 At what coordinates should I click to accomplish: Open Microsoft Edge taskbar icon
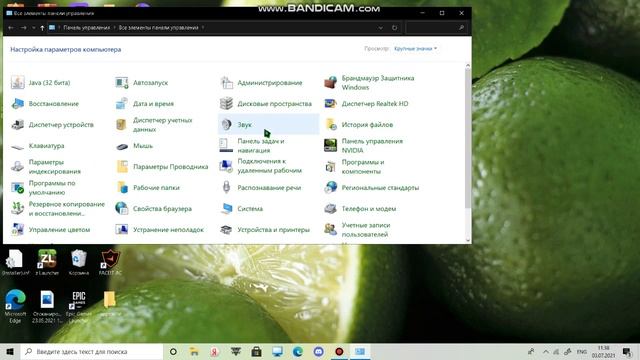click(x=298, y=351)
